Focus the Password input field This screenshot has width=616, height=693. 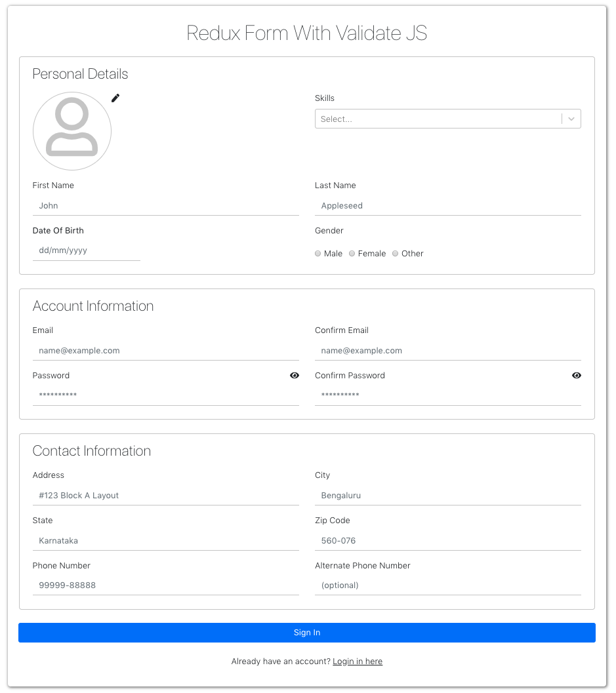(166, 395)
